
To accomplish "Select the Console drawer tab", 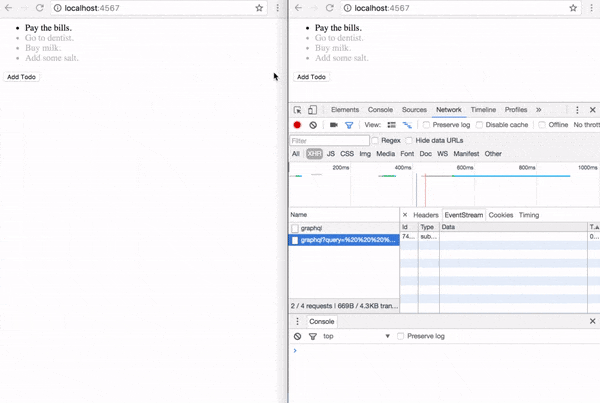I will (x=321, y=321).
